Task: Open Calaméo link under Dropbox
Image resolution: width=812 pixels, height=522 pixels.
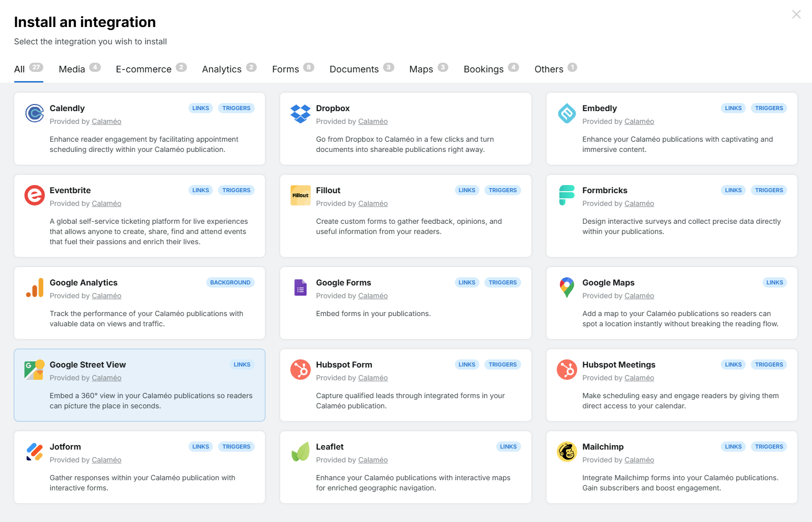Action: tap(373, 121)
